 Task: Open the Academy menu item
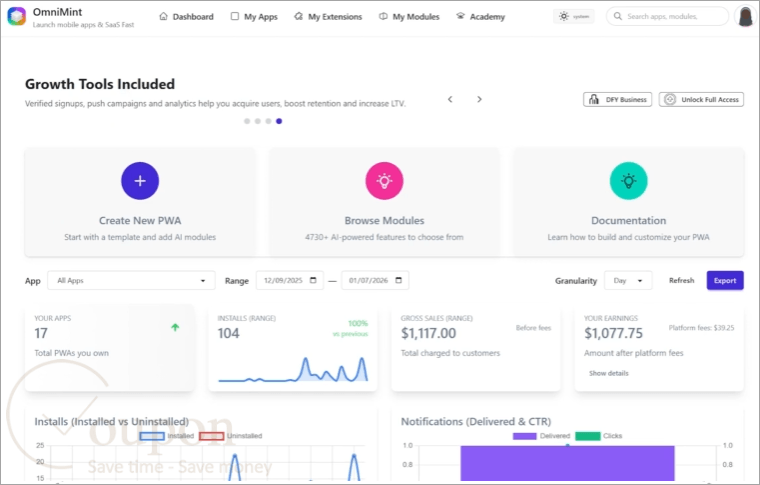click(x=480, y=16)
